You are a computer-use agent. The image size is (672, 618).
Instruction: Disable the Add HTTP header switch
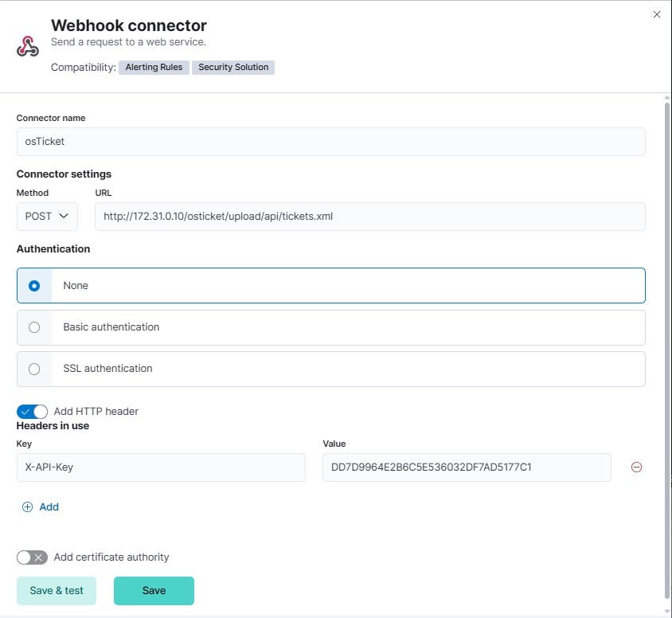32,412
